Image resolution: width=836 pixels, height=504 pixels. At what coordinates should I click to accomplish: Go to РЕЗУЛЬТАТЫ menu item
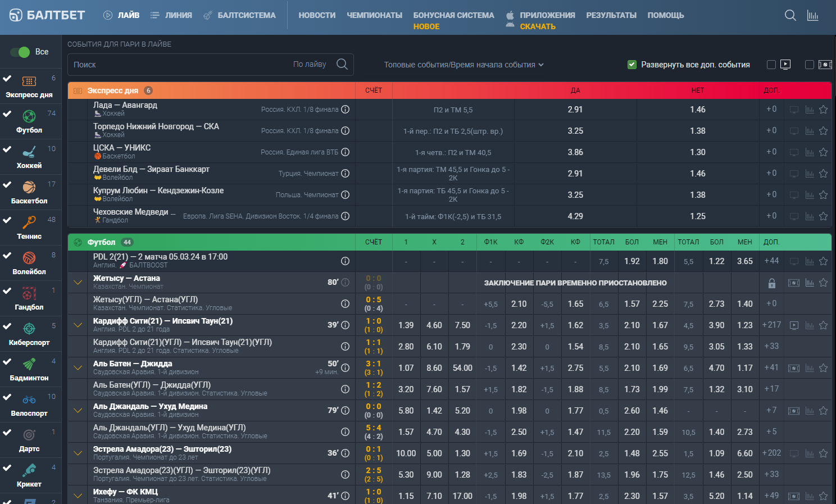coord(611,15)
